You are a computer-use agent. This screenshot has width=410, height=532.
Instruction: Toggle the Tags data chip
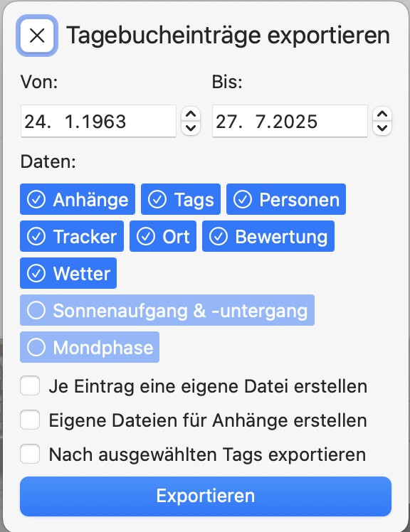click(181, 199)
